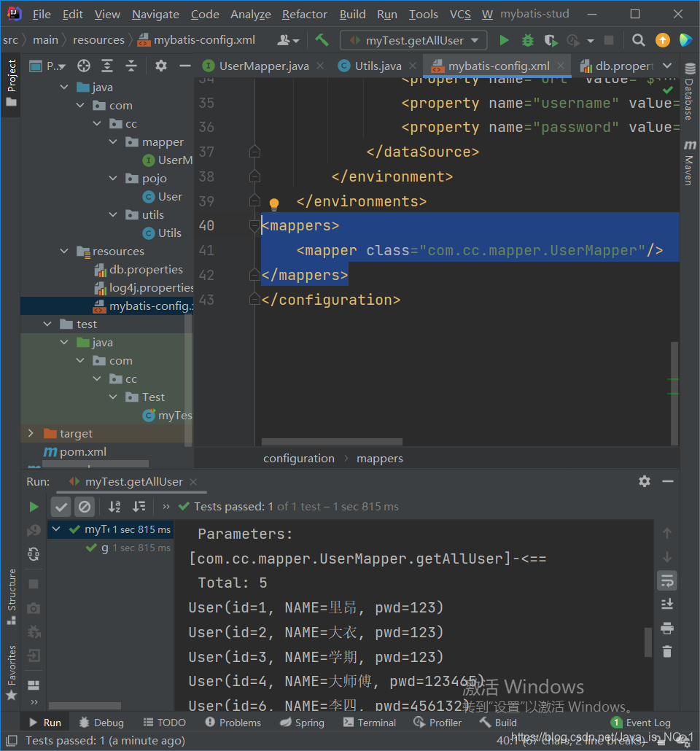700x751 pixels.
Task: Open the Terminal tool window
Action: tap(370, 723)
